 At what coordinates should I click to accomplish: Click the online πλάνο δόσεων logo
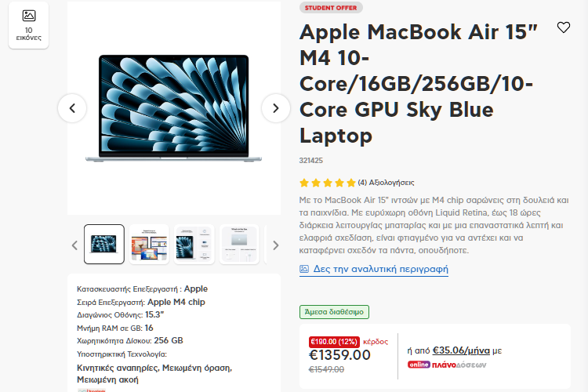click(x=447, y=365)
